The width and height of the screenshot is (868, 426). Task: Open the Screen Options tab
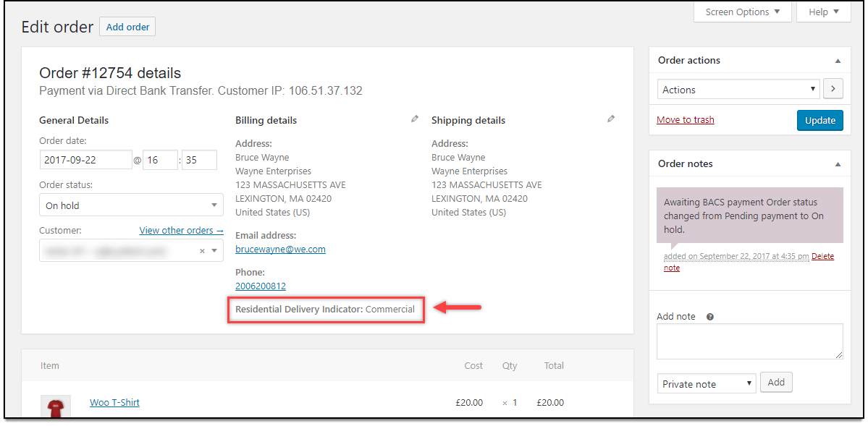[742, 12]
